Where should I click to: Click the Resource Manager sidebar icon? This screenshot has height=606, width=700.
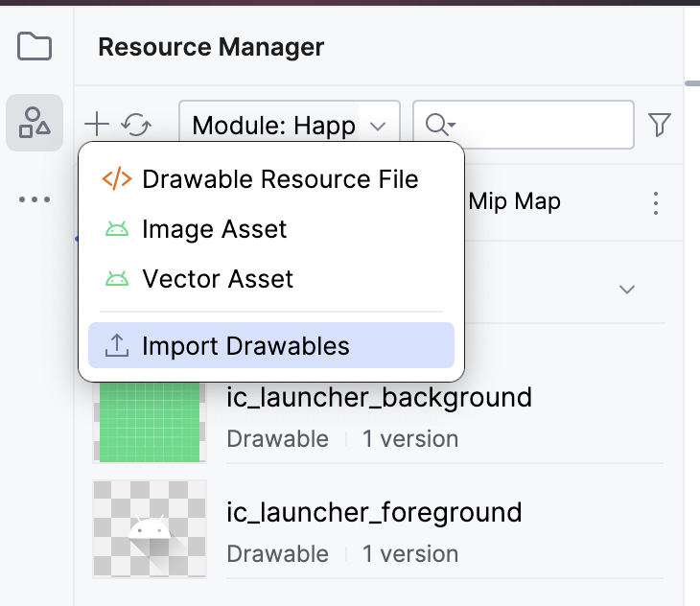click(35, 123)
